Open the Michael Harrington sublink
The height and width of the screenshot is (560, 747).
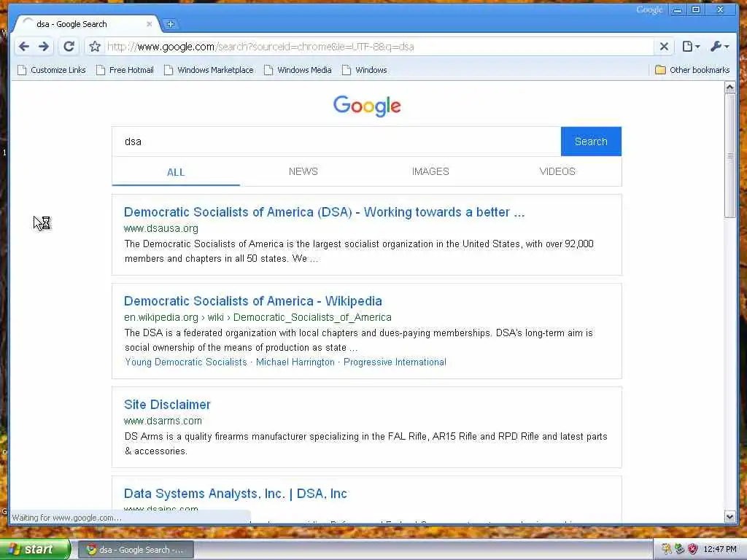coord(295,362)
